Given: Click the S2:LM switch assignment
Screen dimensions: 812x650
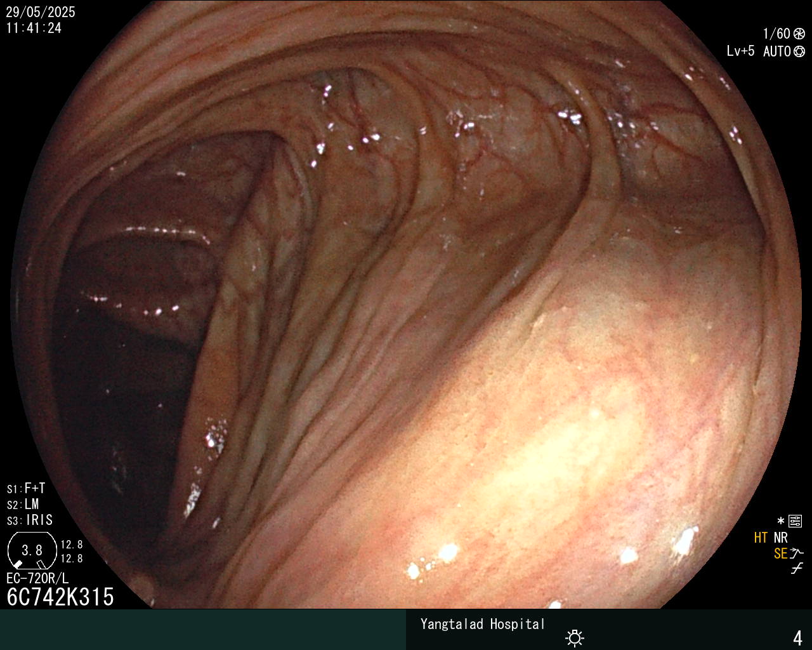Looking at the screenshot, I should point(23,505).
